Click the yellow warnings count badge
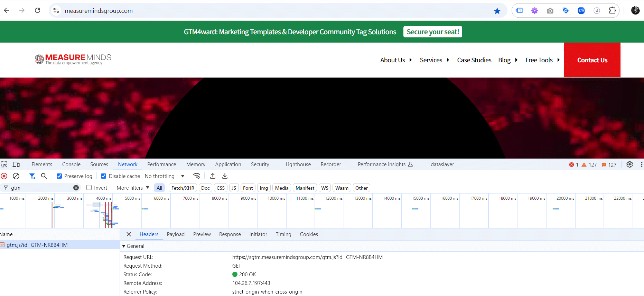 tap(589, 165)
